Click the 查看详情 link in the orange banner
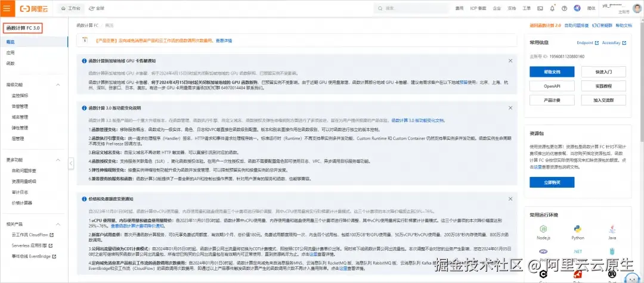The height and width of the screenshot is (283, 644). [224, 41]
